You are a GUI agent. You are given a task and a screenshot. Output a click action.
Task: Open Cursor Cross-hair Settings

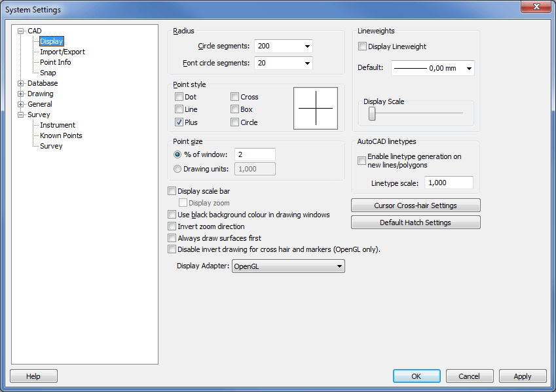click(415, 205)
